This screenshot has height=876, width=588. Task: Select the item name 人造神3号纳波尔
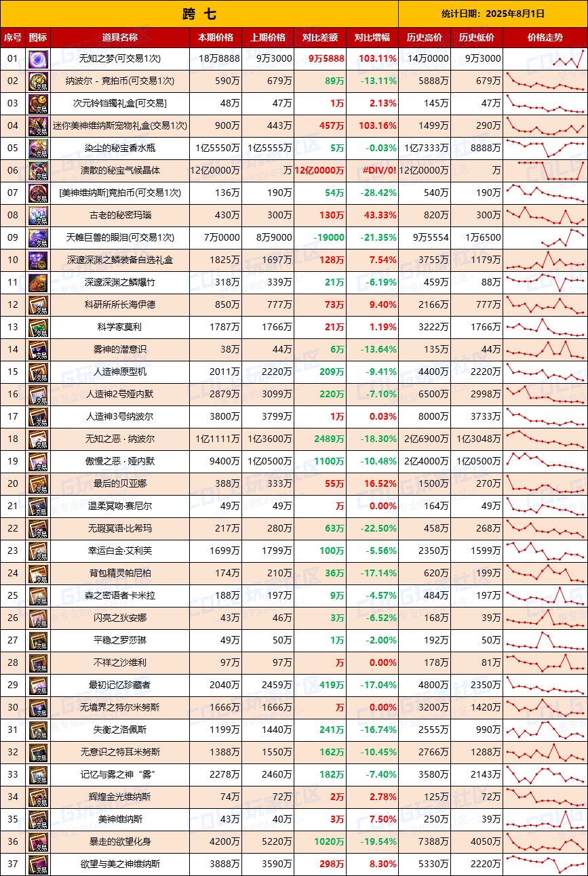click(120, 417)
